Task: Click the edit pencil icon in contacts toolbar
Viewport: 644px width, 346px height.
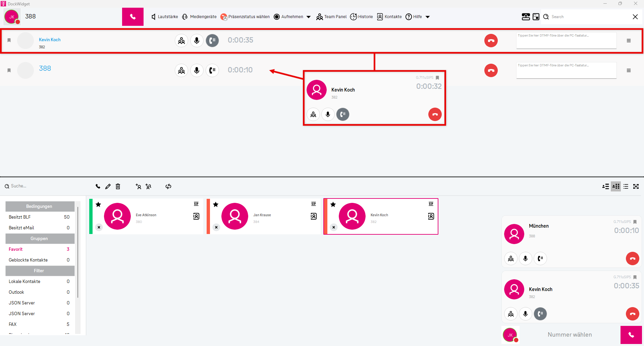Action: point(108,186)
